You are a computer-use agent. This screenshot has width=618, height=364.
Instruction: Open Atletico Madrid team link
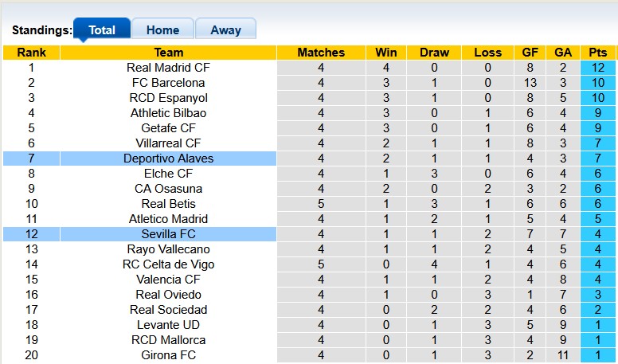click(168, 219)
